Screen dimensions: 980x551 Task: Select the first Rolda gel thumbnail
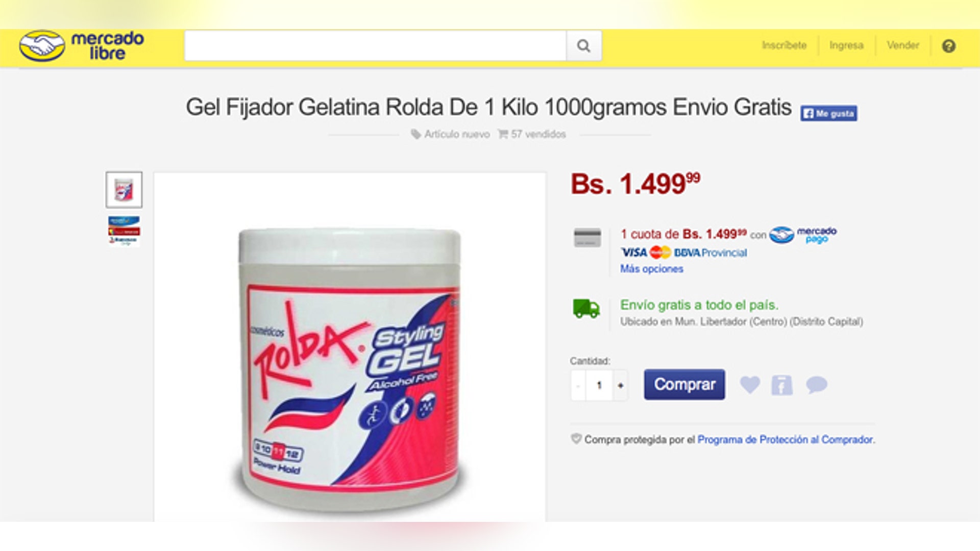pos(124,190)
